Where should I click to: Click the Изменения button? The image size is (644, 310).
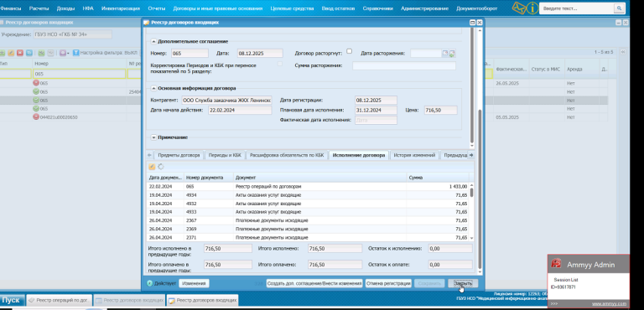[x=194, y=283]
